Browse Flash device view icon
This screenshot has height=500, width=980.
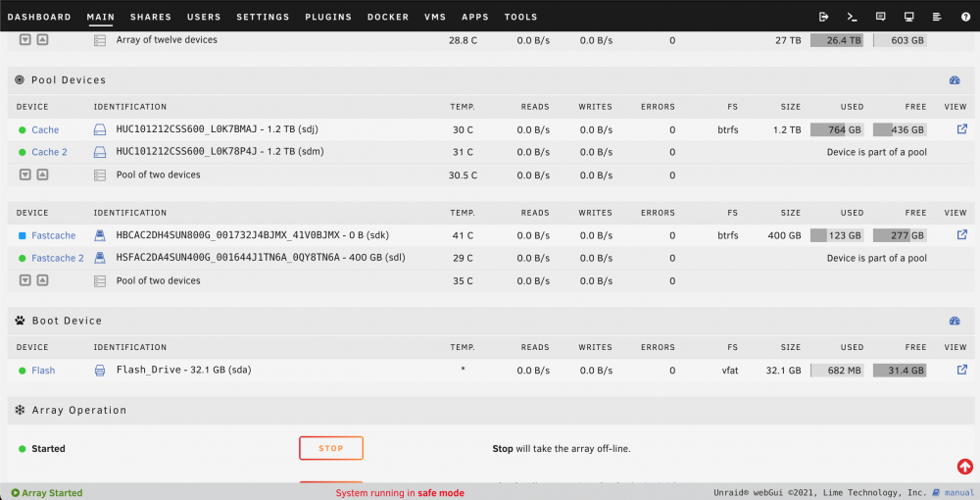click(x=962, y=370)
